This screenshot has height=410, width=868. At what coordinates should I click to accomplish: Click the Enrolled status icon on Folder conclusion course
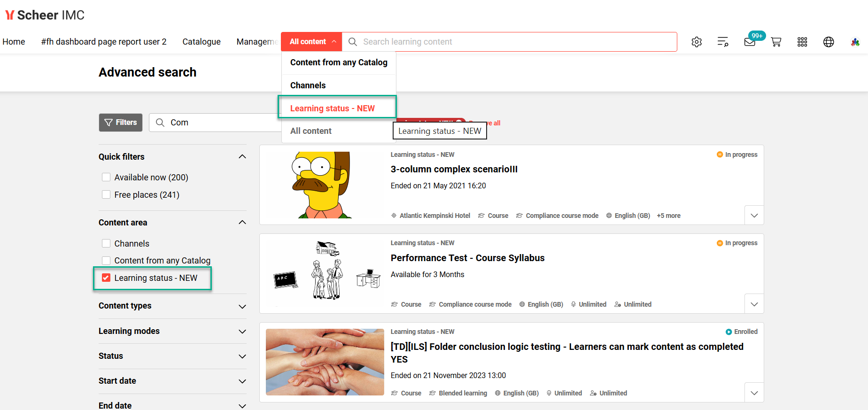(x=728, y=332)
